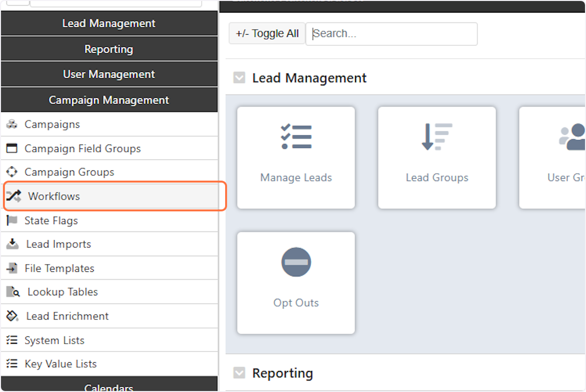Click the File Templates import icon
Viewport: 586px width, 392px height.
coord(12,268)
